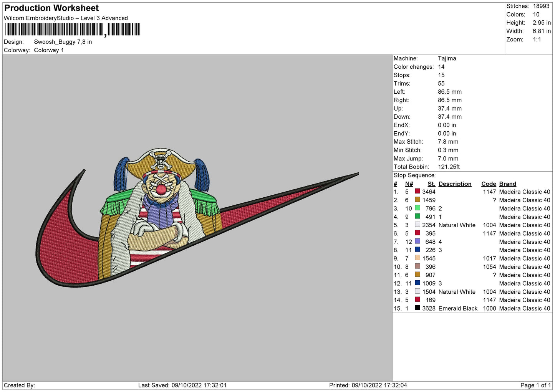Click the gold swatch in stop row 2
555x392 pixels.
click(x=417, y=200)
